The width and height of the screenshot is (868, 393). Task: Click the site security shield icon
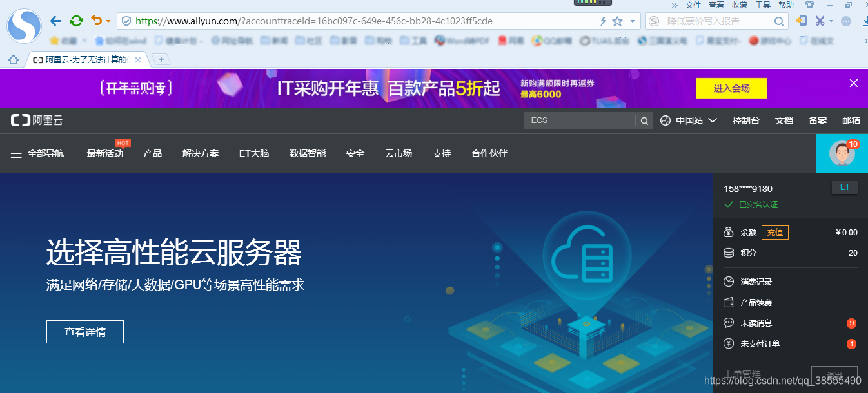[x=126, y=21]
